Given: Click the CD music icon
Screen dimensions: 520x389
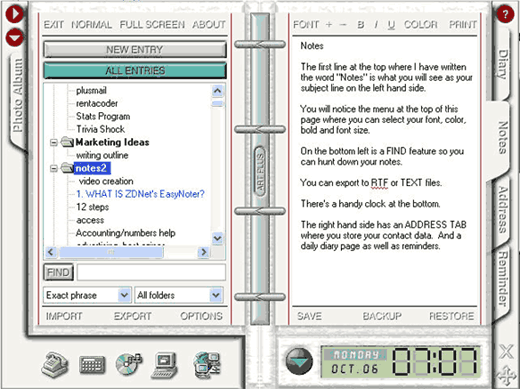Looking at the screenshot, I should pos(129,364).
